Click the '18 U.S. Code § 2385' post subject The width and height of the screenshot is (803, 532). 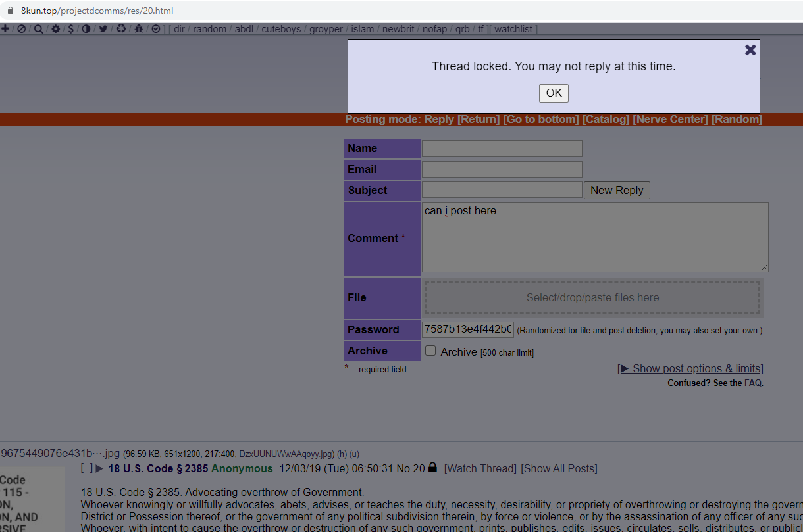[158, 468]
